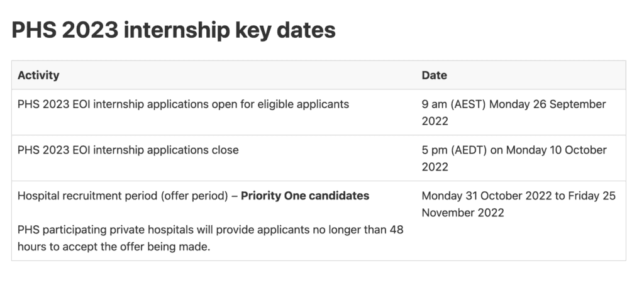Click the "PHS 2023 internship key dates" heading
The height and width of the screenshot is (285, 644).
coord(174,30)
